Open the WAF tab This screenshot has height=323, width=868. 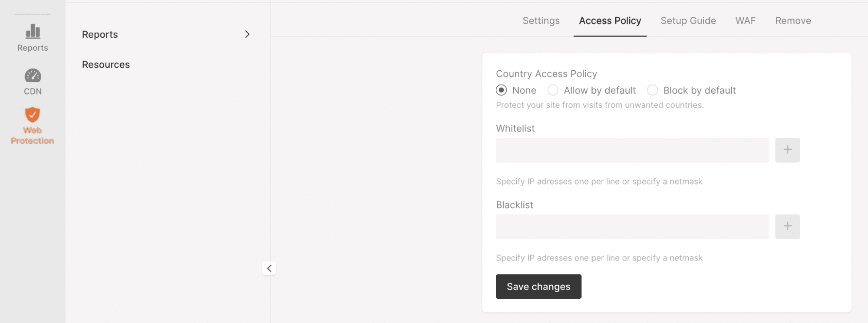click(x=745, y=21)
